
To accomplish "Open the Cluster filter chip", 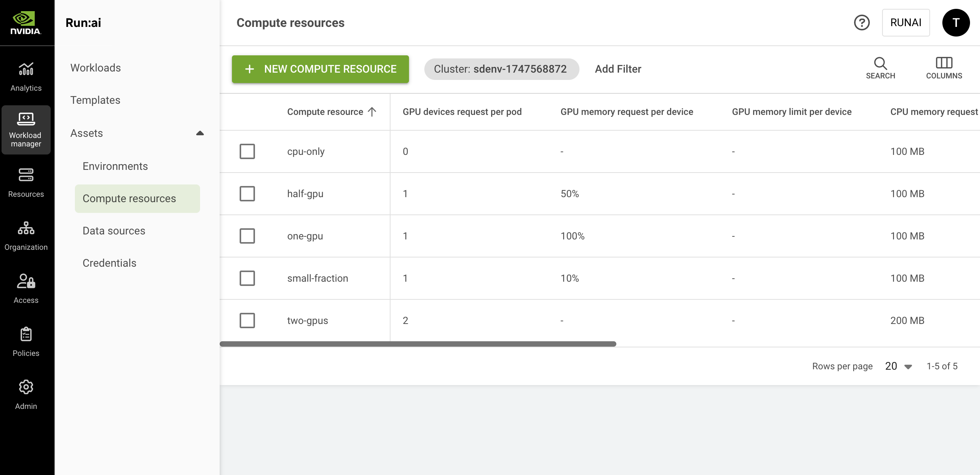I will click(501, 69).
